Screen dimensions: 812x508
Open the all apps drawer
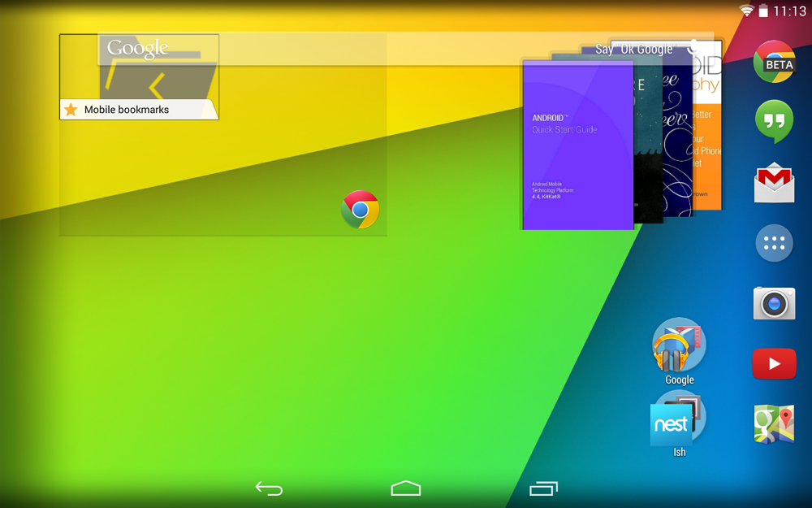pyautogui.click(x=774, y=243)
